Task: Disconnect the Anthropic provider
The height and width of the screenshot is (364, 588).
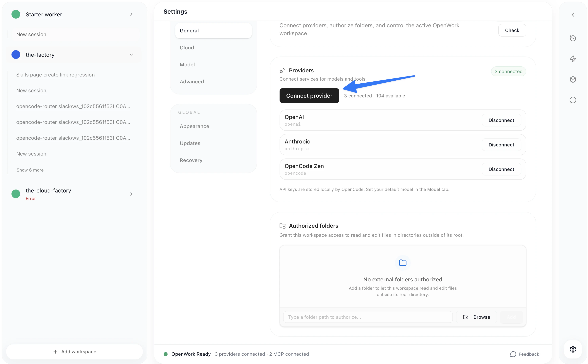Action: [x=501, y=145]
